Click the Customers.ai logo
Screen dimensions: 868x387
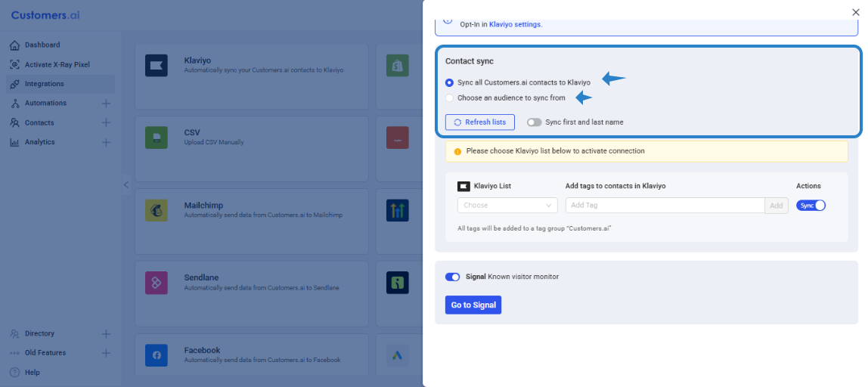click(45, 15)
